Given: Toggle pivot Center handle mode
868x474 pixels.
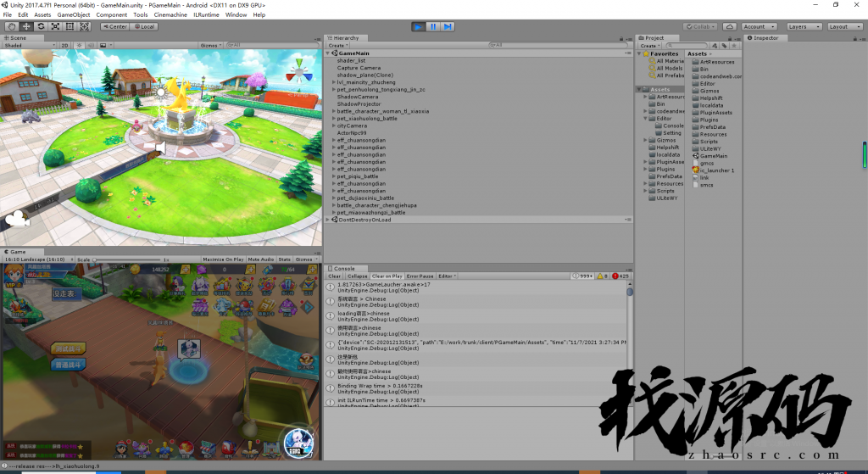Looking at the screenshot, I should (115, 26).
